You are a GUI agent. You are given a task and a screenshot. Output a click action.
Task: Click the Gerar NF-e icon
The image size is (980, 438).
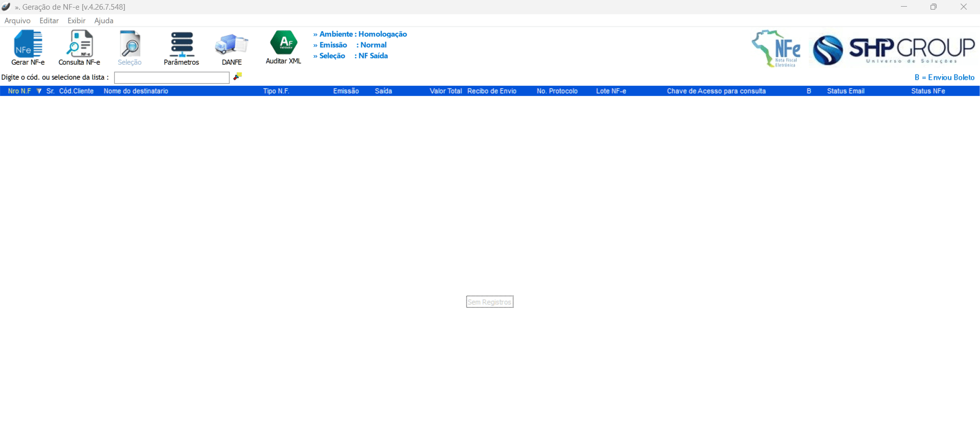(28, 44)
